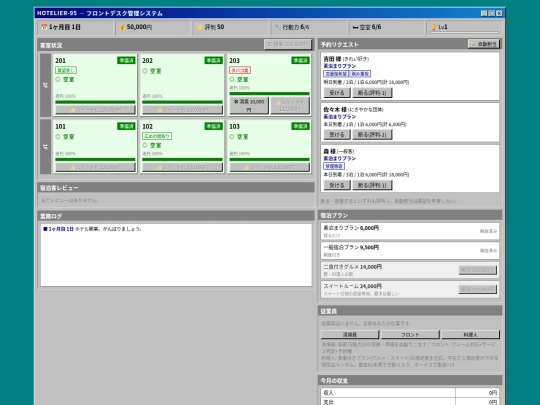Click the vacancy circle icon in room 202
Viewport: 540px width, 405px height.
(145, 71)
